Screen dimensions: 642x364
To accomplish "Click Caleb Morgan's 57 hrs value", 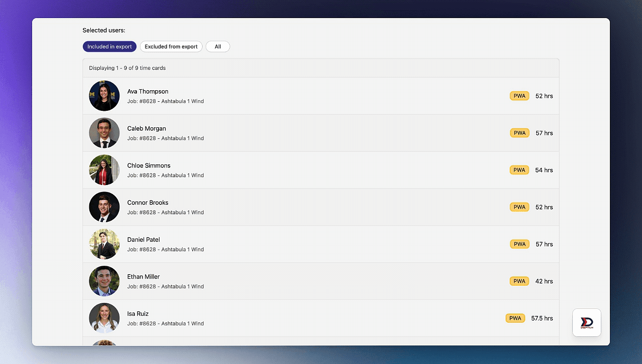I will click(544, 133).
